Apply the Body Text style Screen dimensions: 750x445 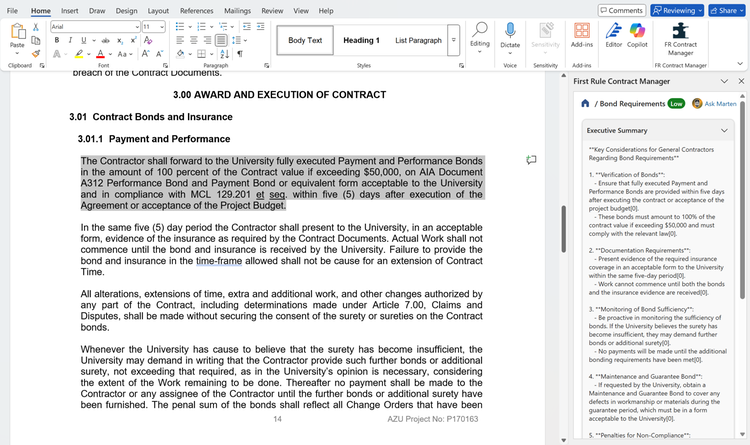tap(305, 41)
